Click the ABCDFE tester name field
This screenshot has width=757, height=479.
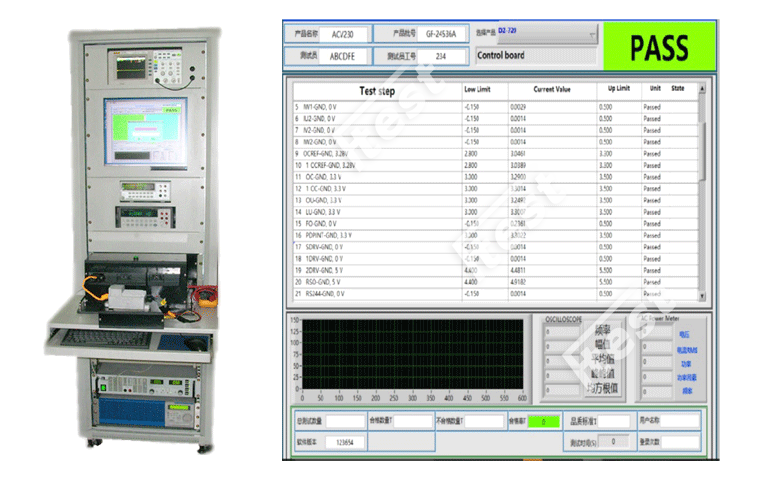(342, 56)
